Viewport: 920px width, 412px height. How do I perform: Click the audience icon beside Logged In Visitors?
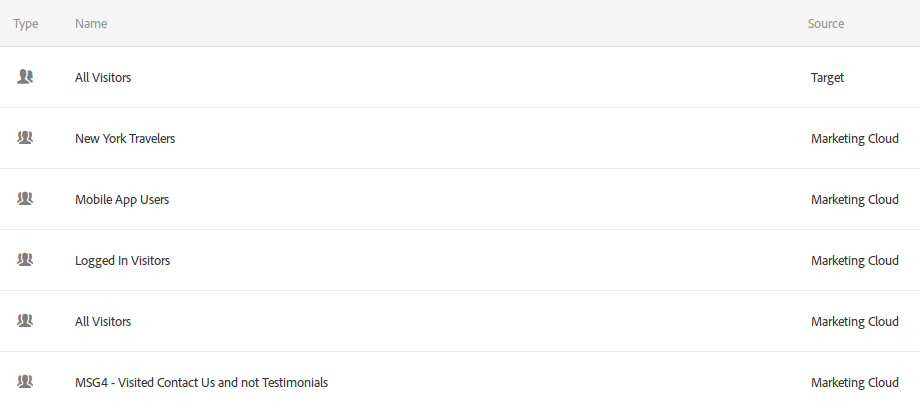point(25,260)
